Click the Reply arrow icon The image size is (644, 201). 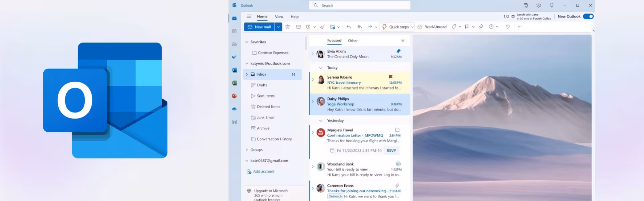pyautogui.click(x=349, y=27)
